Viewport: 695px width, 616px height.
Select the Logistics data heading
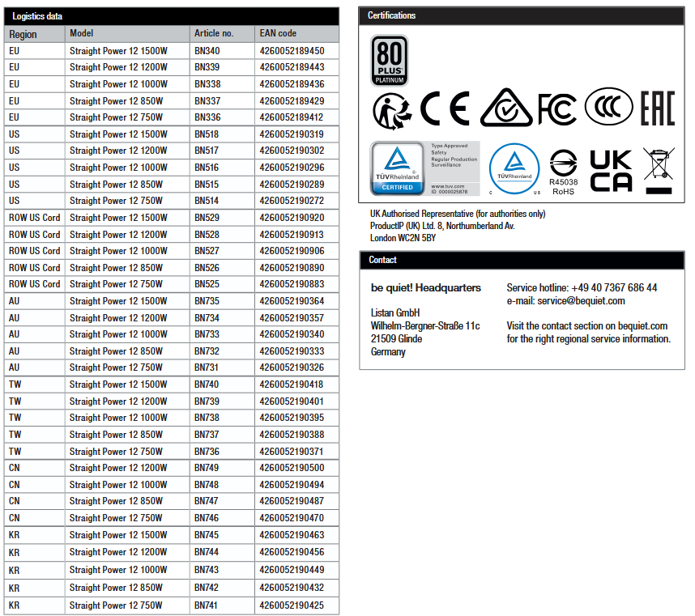(37, 16)
